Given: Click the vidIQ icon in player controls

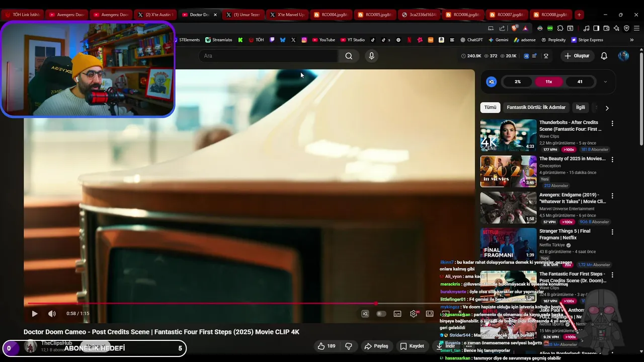Looking at the screenshot, I should [x=365, y=314].
